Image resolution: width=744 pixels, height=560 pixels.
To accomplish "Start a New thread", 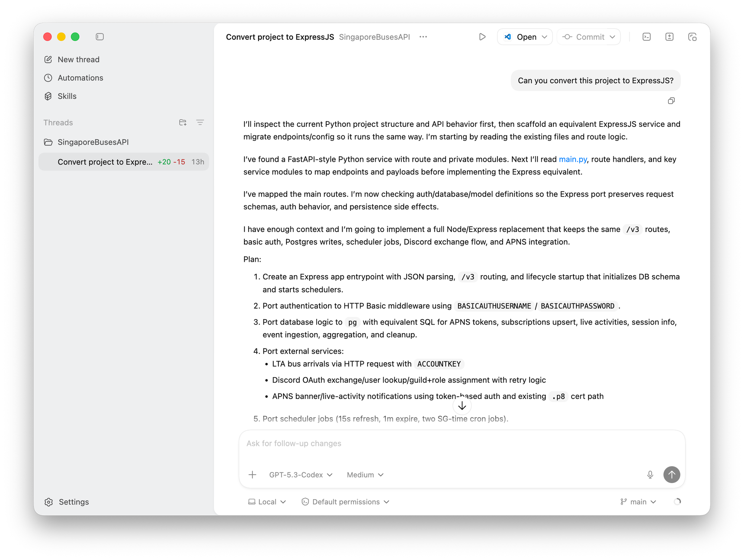I will coord(78,59).
